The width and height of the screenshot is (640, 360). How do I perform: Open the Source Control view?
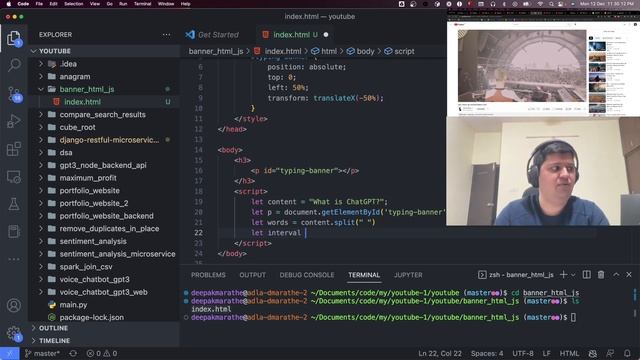(14, 94)
